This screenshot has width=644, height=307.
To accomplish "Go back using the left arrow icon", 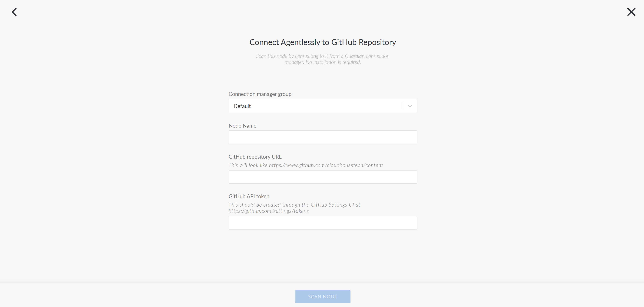I will 14,12.
